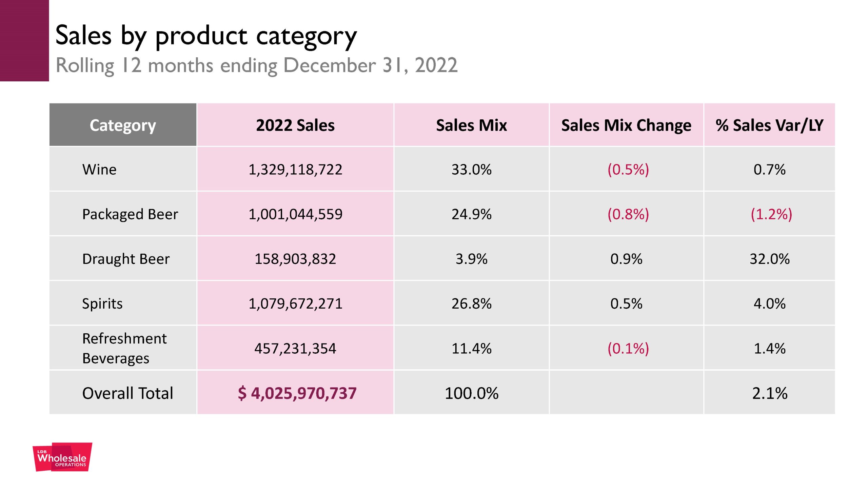The height and width of the screenshot is (490, 868).
Task: Select the '2022 Sales' column header
Action: click(295, 125)
